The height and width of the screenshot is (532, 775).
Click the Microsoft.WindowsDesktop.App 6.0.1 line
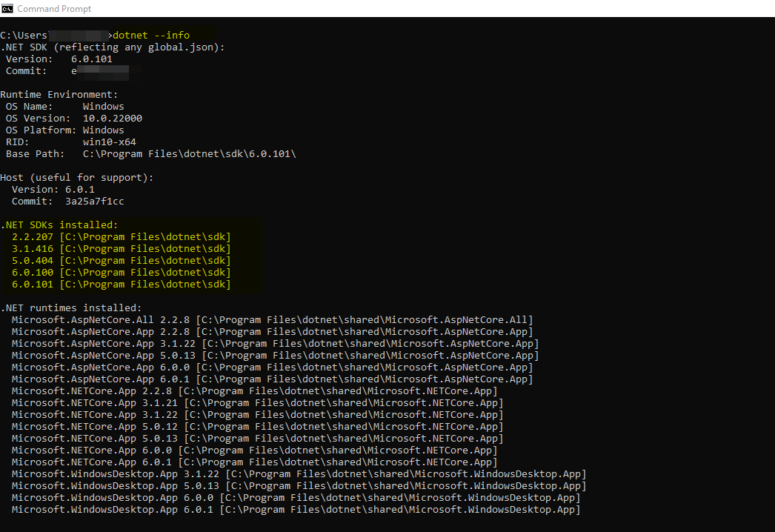pos(296,510)
